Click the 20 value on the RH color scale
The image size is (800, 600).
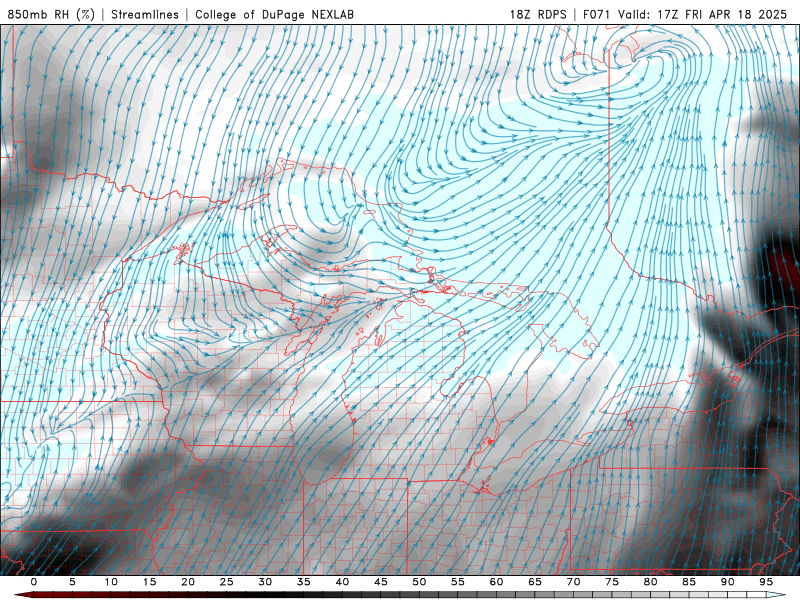click(x=188, y=582)
